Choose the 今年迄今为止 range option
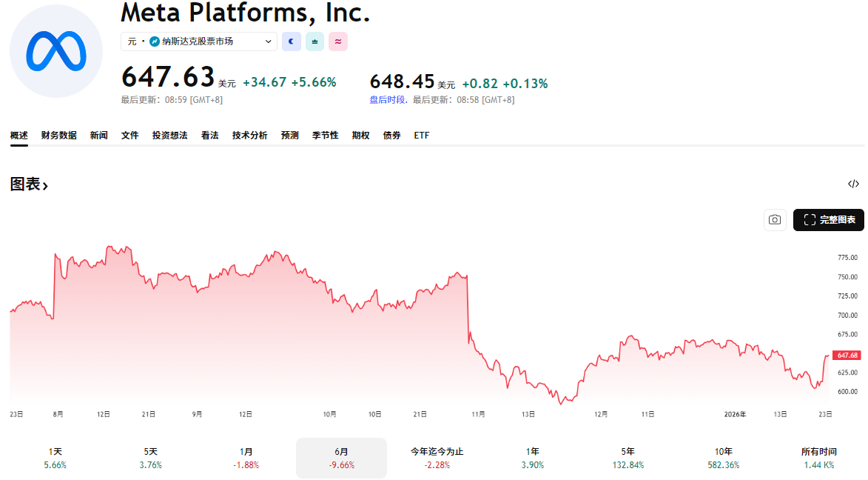Viewport: 868px width, 480px height. click(437, 458)
